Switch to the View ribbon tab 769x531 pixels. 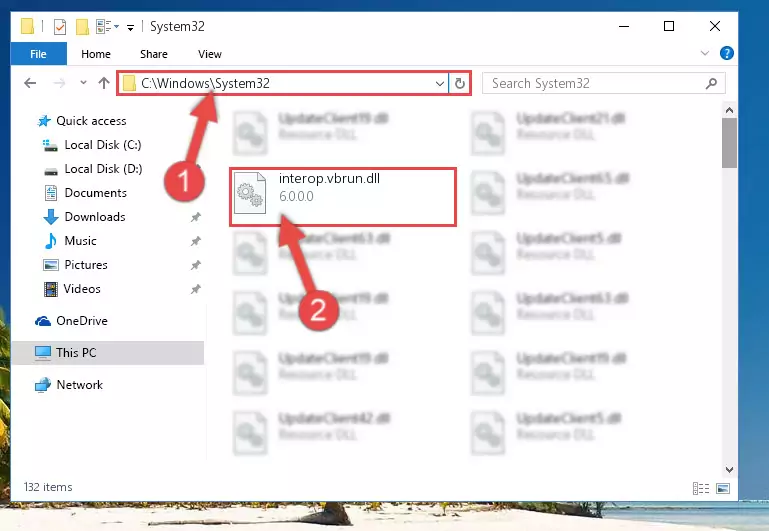pyautogui.click(x=209, y=54)
